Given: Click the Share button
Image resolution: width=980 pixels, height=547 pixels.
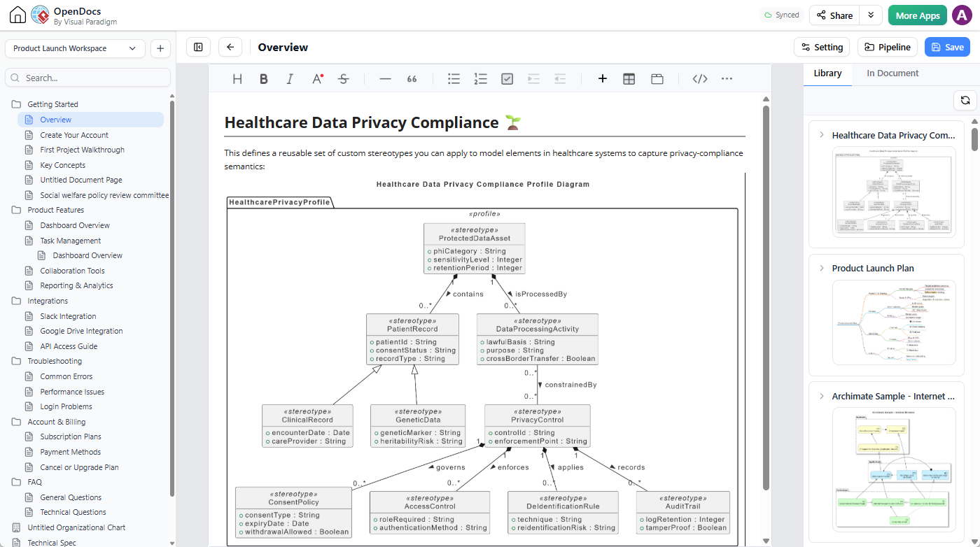Looking at the screenshot, I should 835,15.
